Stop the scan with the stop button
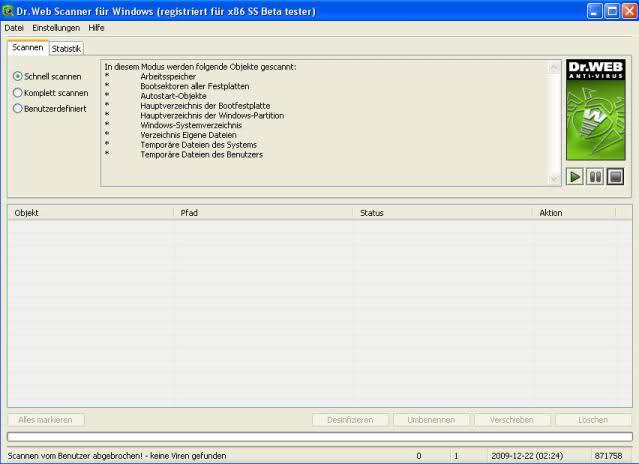Viewport: 639px width, 464px height. (615, 177)
